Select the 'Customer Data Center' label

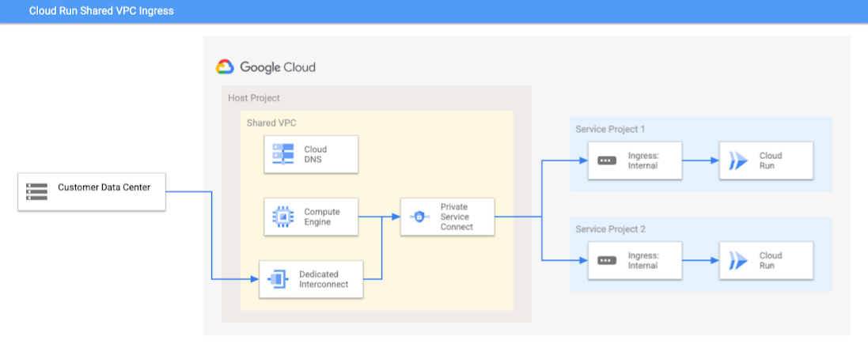104,187
